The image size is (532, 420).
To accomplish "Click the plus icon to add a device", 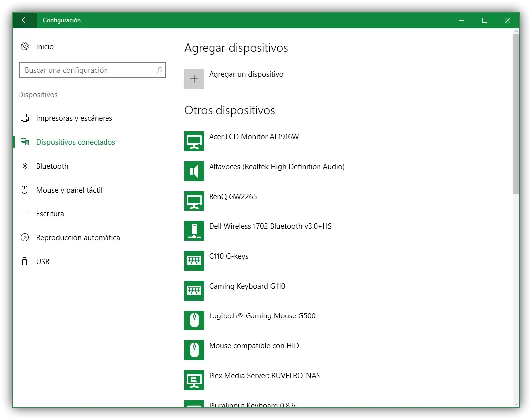I will (194, 79).
